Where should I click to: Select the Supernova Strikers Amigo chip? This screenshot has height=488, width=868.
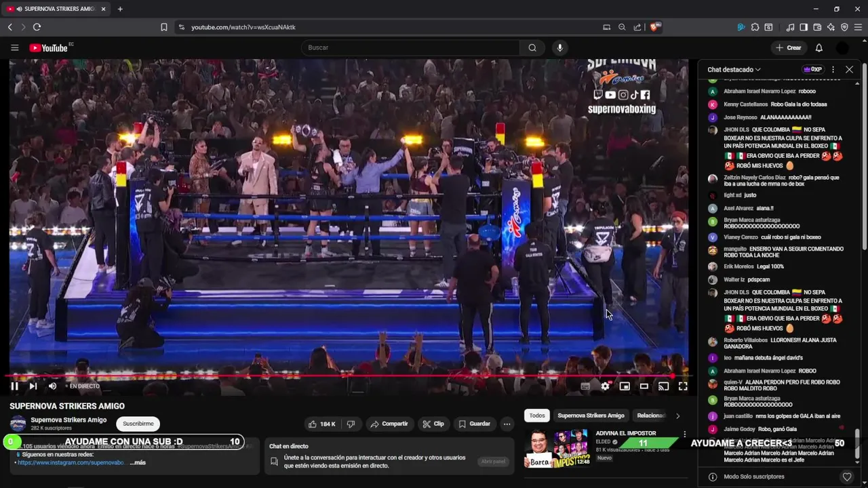coord(591,415)
